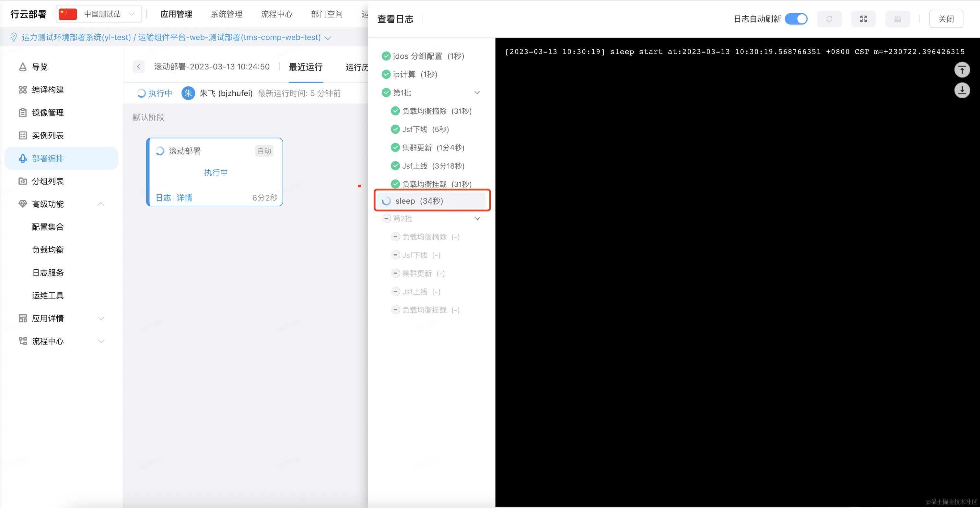Click the download log icon button
This screenshot has height=508, width=980.
pos(897,19)
